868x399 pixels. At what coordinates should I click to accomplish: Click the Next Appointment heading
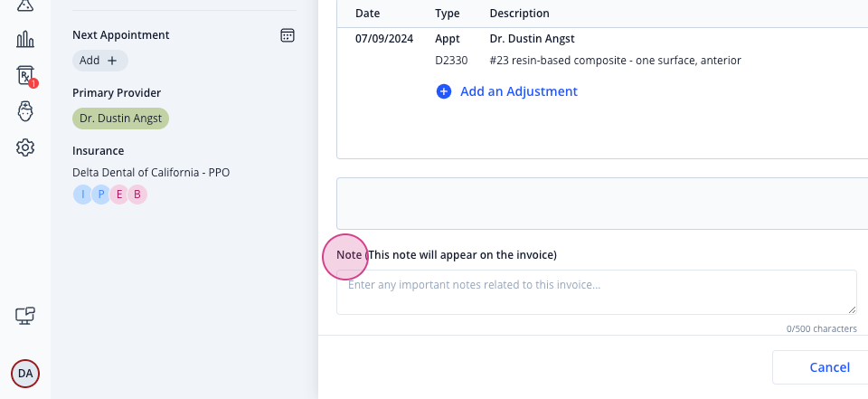120,35
